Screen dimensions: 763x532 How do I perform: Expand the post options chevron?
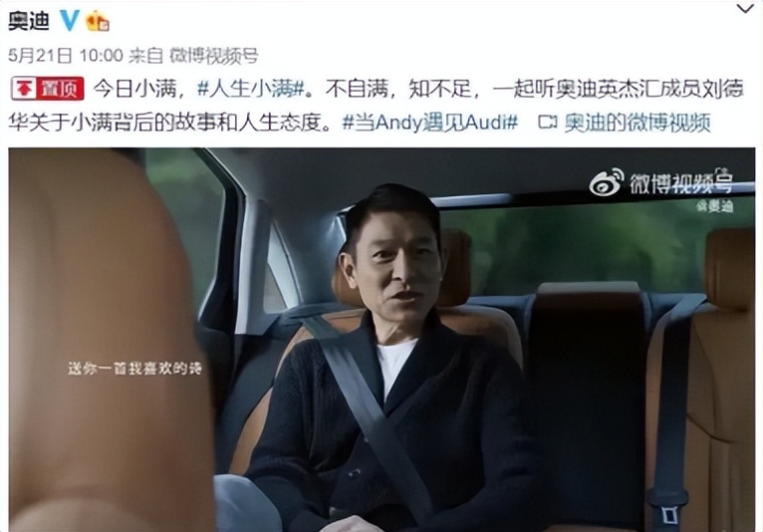click(744, 8)
